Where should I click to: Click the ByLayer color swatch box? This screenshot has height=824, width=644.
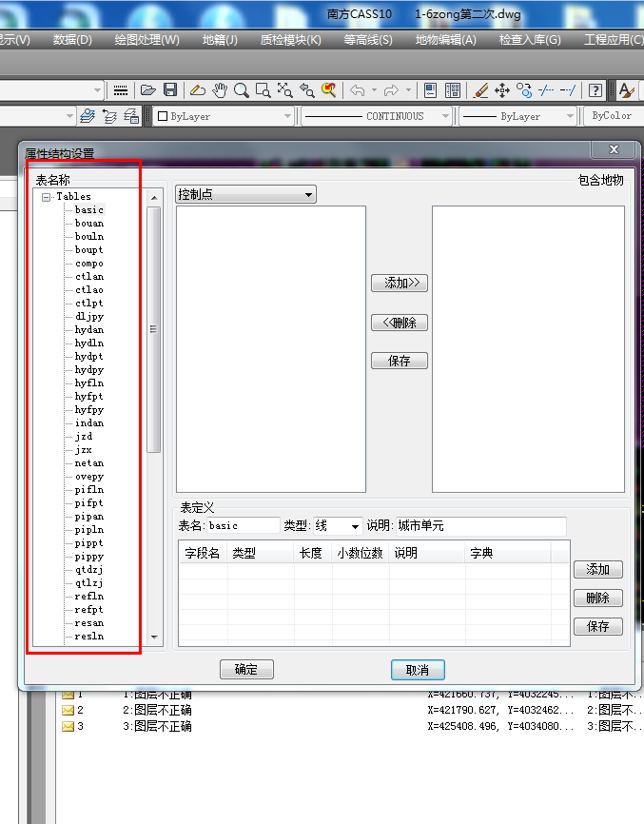click(x=163, y=116)
